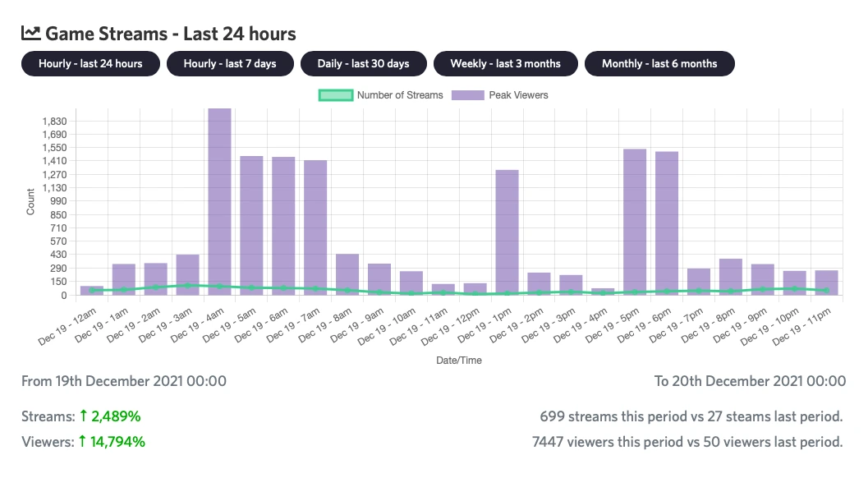
Task: Select the Hourly - last 7 days range
Action: coord(230,63)
